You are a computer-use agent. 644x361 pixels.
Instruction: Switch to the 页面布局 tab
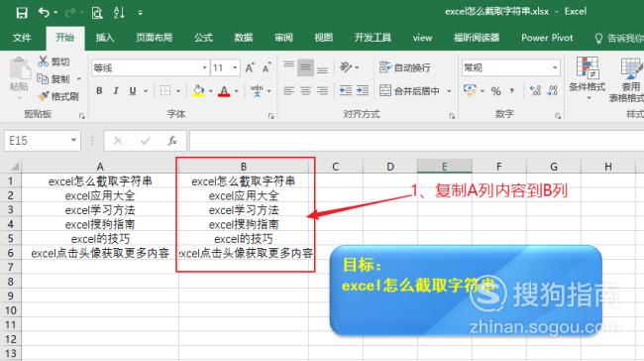coord(154,38)
